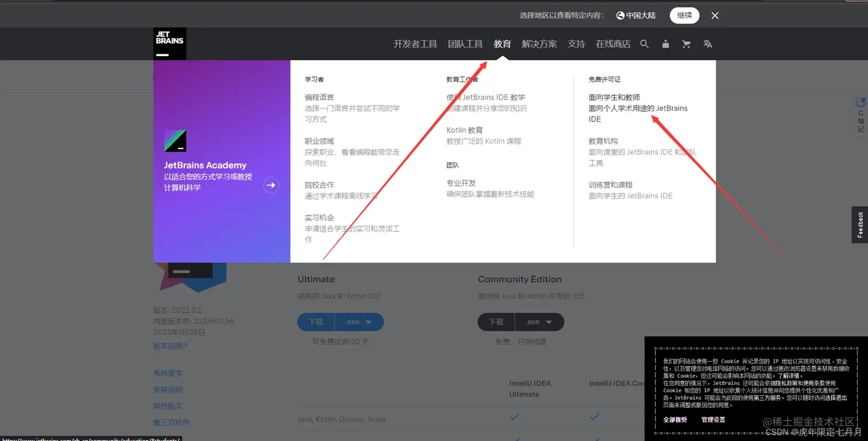Click the Ultimate 下载 button
Screen dimensions: 868x441
pyautogui.click(x=316, y=322)
